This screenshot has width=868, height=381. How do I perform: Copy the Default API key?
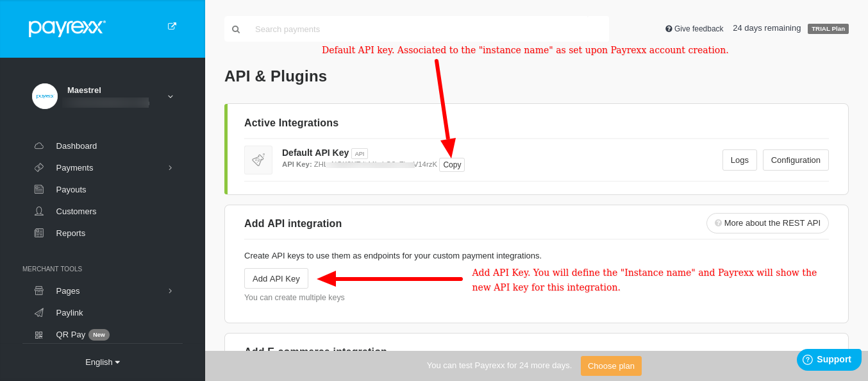[x=452, y=165]
